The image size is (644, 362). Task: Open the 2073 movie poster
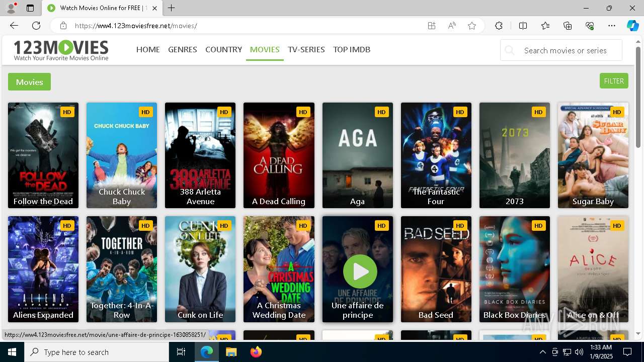515,155
